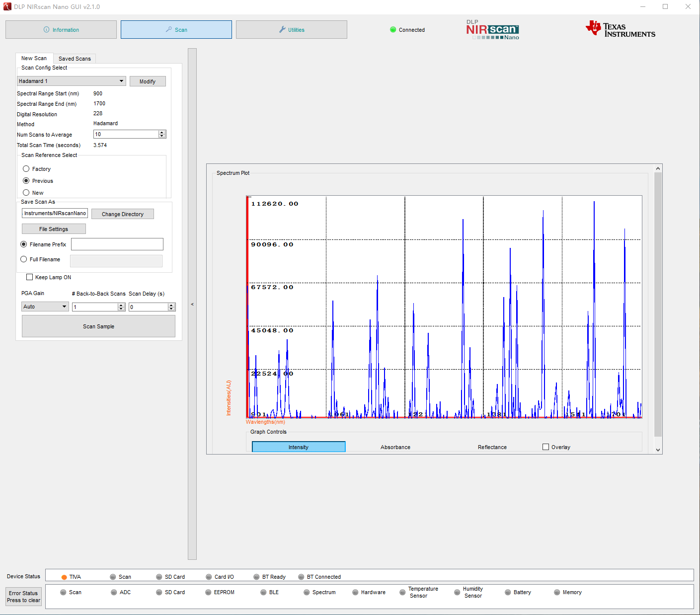Click the Scan Sample button
This screenshot has width=700, height=615.
[x=98, y=326]
